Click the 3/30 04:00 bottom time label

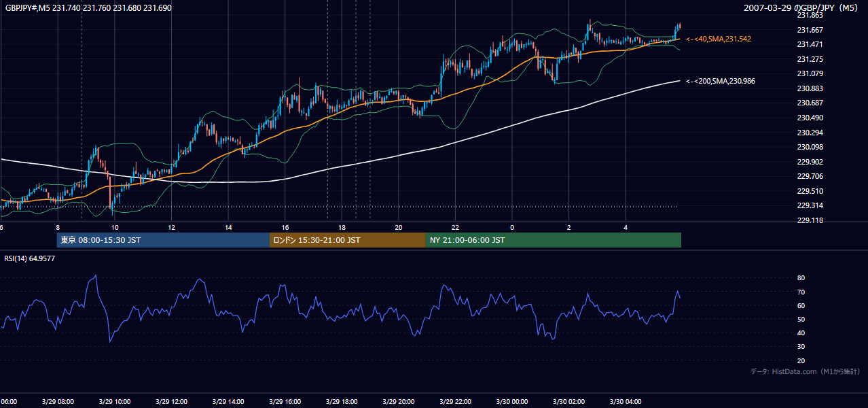625,402
